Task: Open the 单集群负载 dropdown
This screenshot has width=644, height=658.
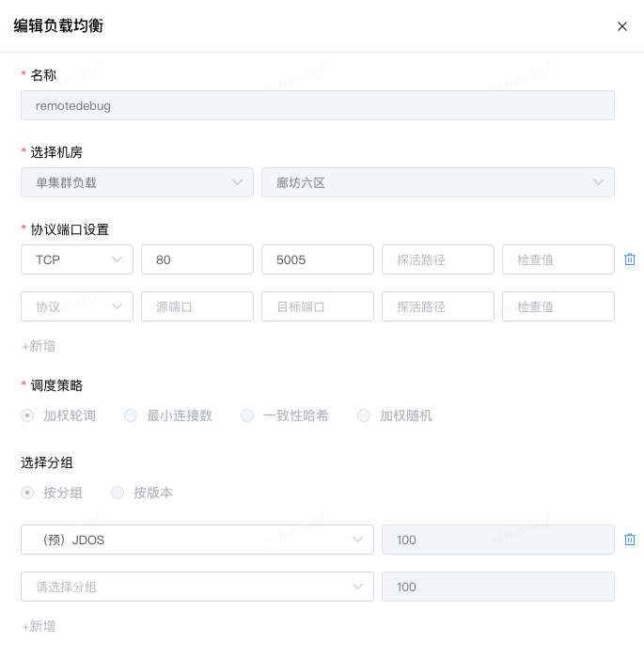Action: [x=137, y=182]
